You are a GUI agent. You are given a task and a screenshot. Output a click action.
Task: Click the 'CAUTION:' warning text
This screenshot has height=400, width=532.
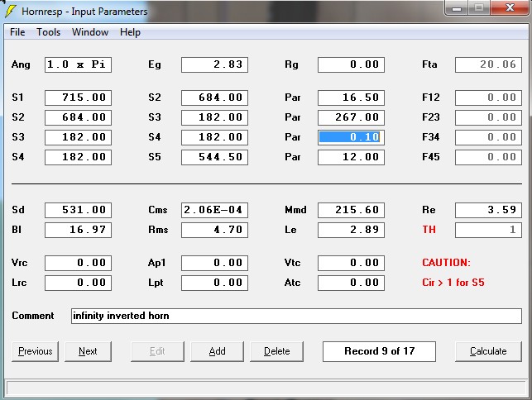(x=446, y=263)
